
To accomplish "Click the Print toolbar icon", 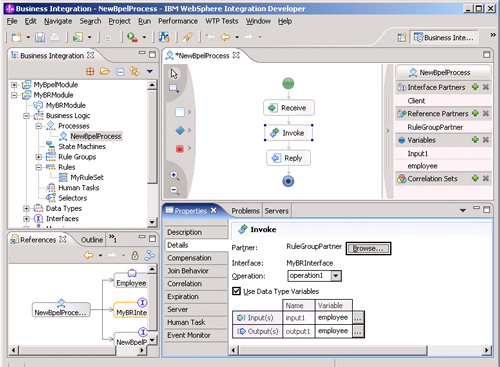I will [55, 37].
